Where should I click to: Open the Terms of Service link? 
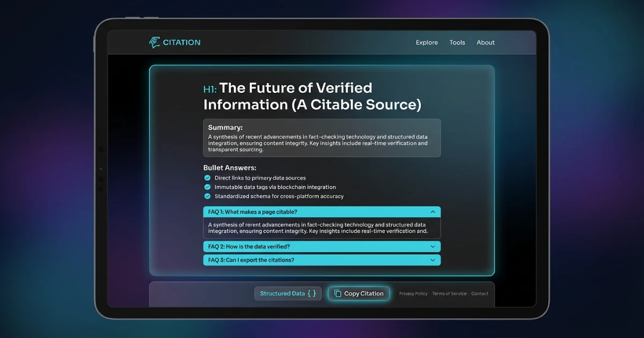click(449, 294)
